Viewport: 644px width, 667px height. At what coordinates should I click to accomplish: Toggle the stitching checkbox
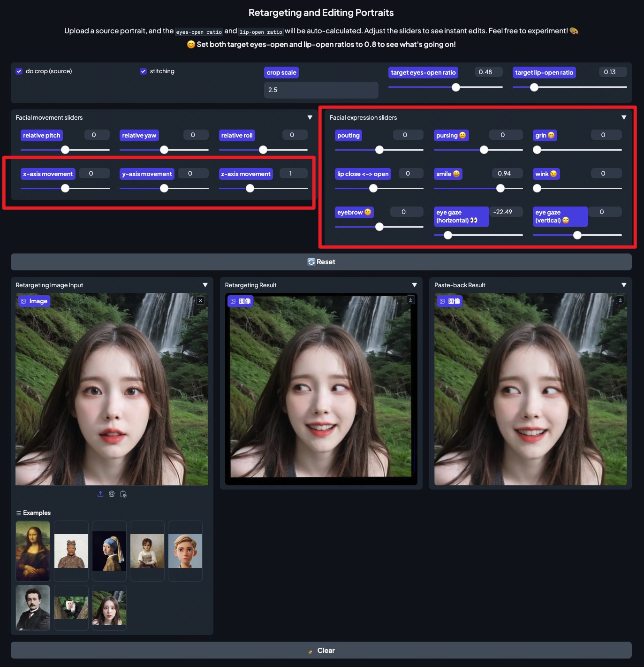tap(144, 71)
